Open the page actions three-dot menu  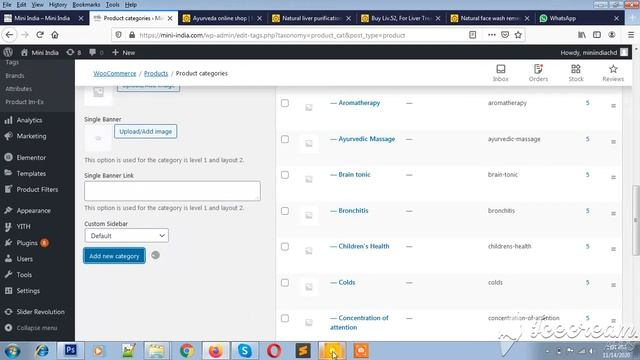tap(491, 35)
